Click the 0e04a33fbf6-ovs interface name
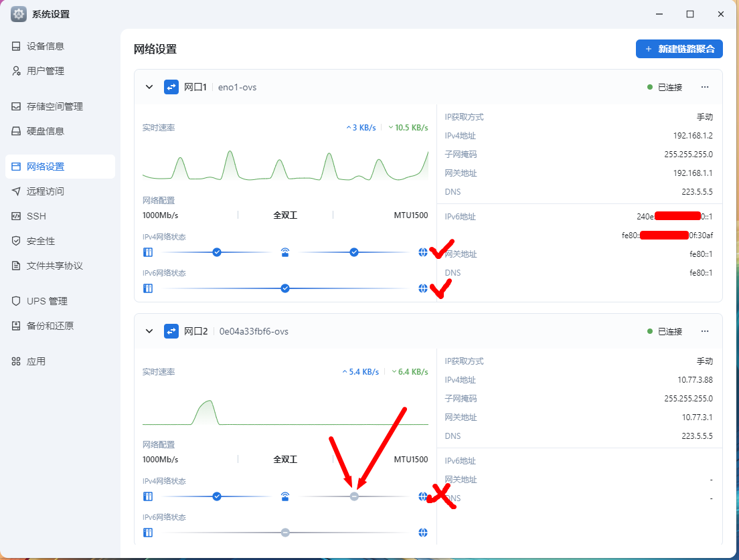Image resolution: width=739 pixels, height=560 pixels. pos(254,331)
